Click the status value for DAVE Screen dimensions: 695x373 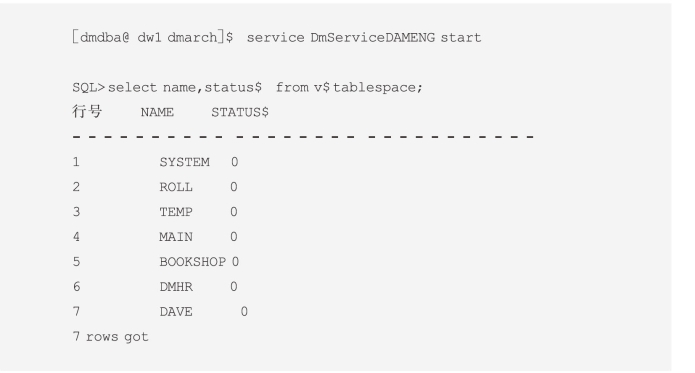tap(244, 312)
